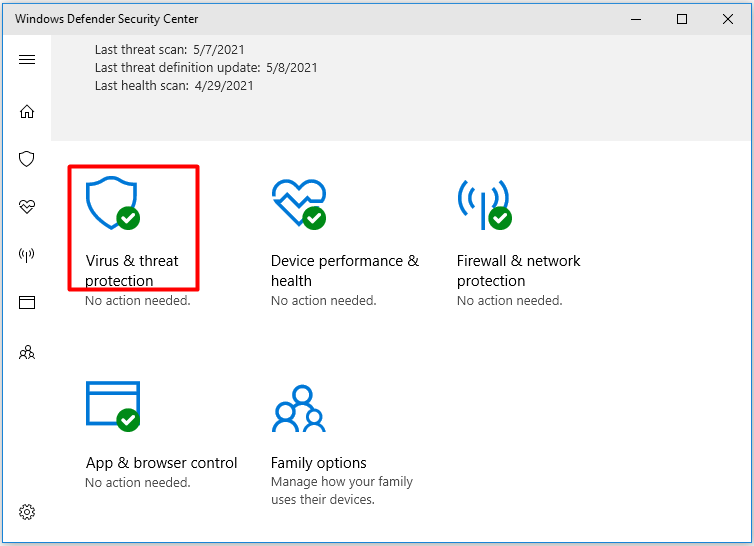Image resolution: width=754 pixels, height=546 pixels.
Task: Open the Settings gear icon
Action: [27, 512]
